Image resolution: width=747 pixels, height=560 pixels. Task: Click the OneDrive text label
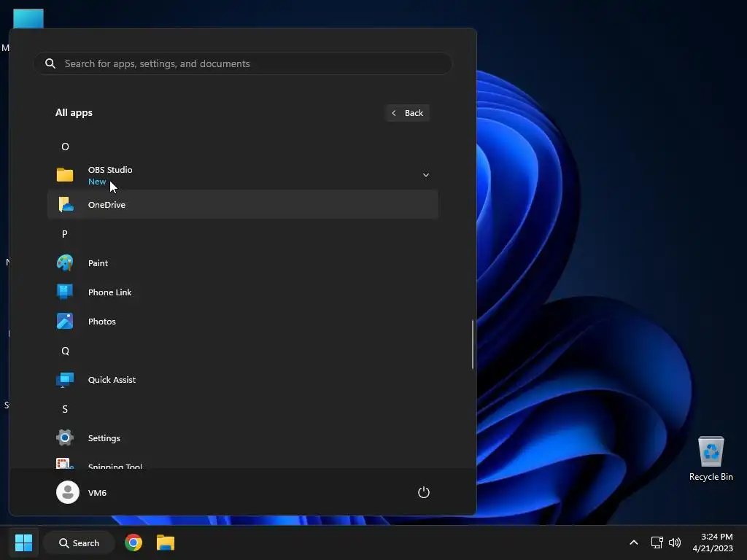(x=107, y=205)
